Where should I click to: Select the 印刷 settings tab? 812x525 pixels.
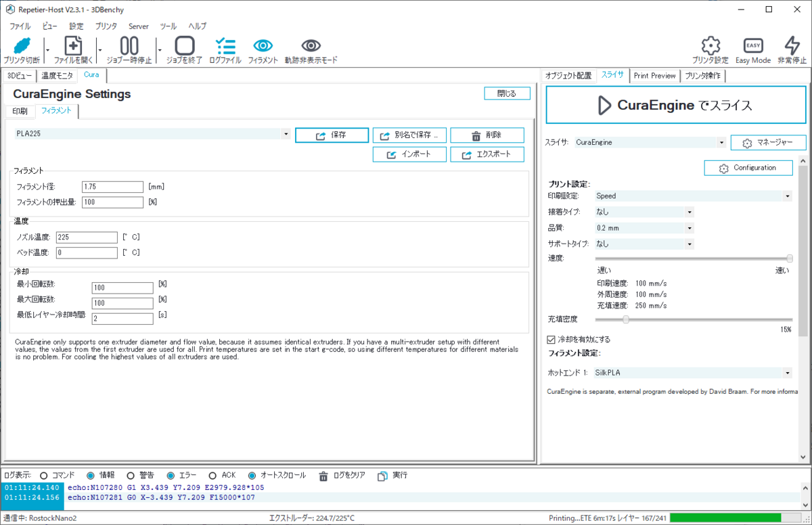[20, 110]
